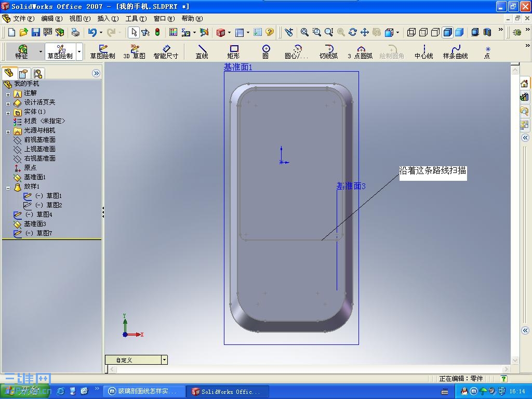532x399 pixels.
Task: Switch to the 玻璃剖面线 taskbar window
Action: [144, 392]
